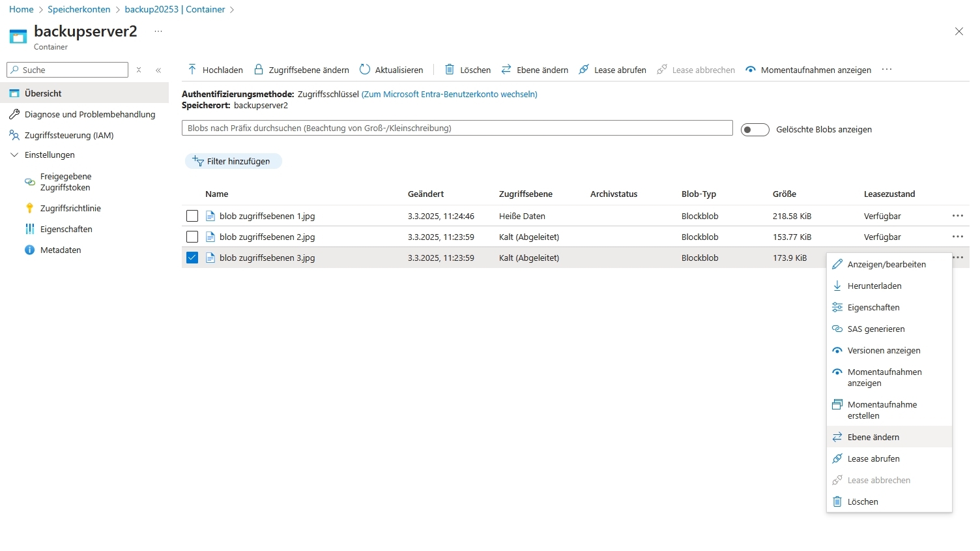Viewport: 980px width, 551px height.
Task: Open more toolbar options ellipsis
Action: coord(887,70)
